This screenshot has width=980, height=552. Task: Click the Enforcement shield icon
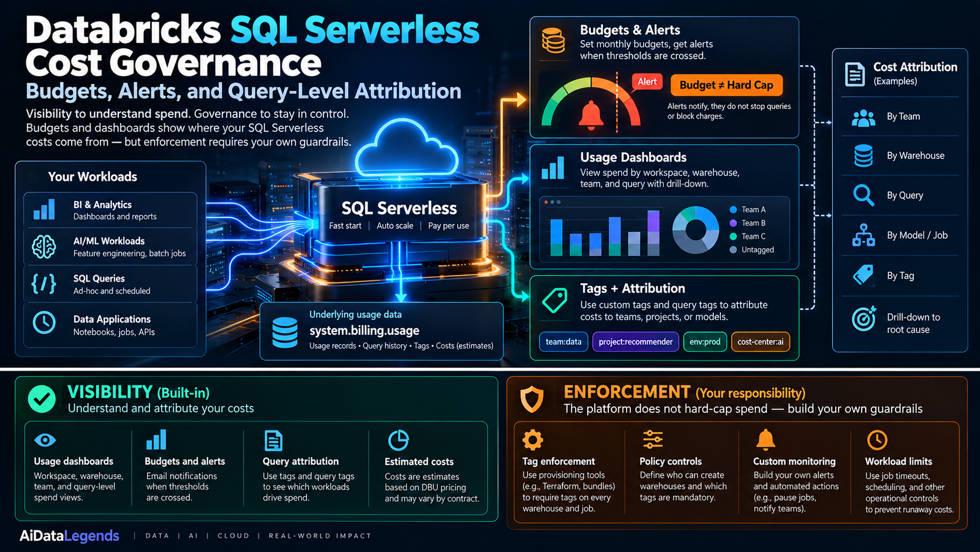point(532,399)
